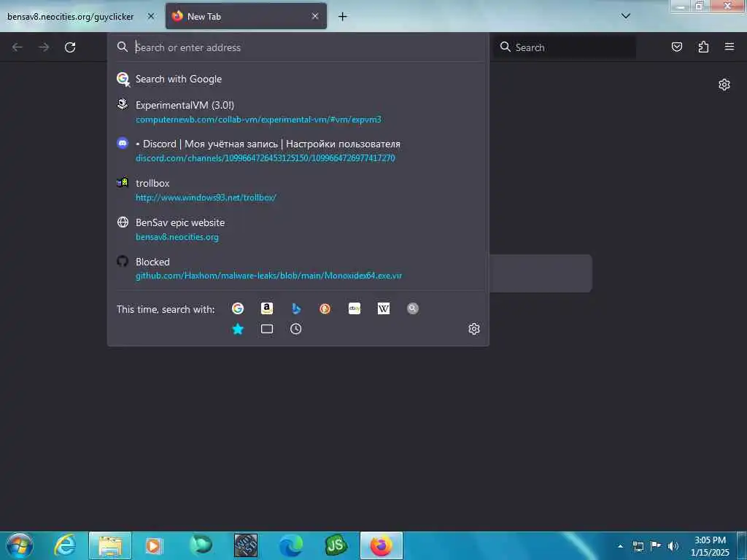747x560 pixels.
Task: Open network icon in system tray
Action: [638, 546]
